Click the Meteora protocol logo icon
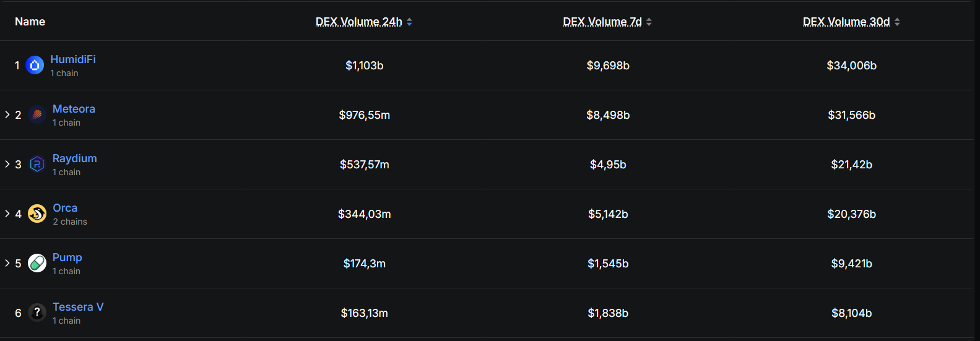 (37, 114)
